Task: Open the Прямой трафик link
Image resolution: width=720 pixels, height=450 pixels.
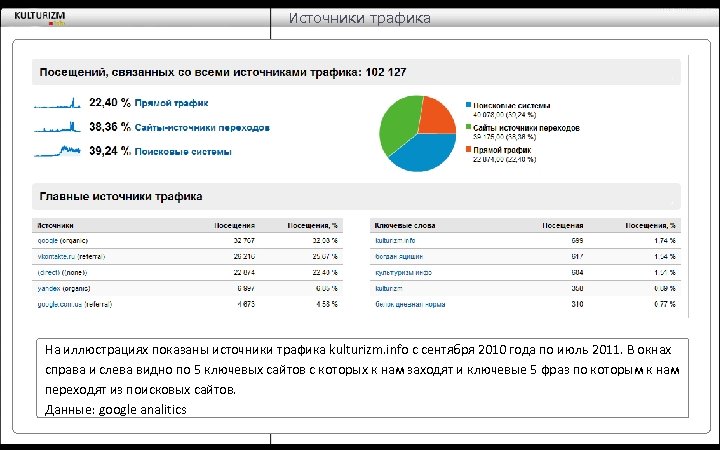Action: tap(171, 103)
